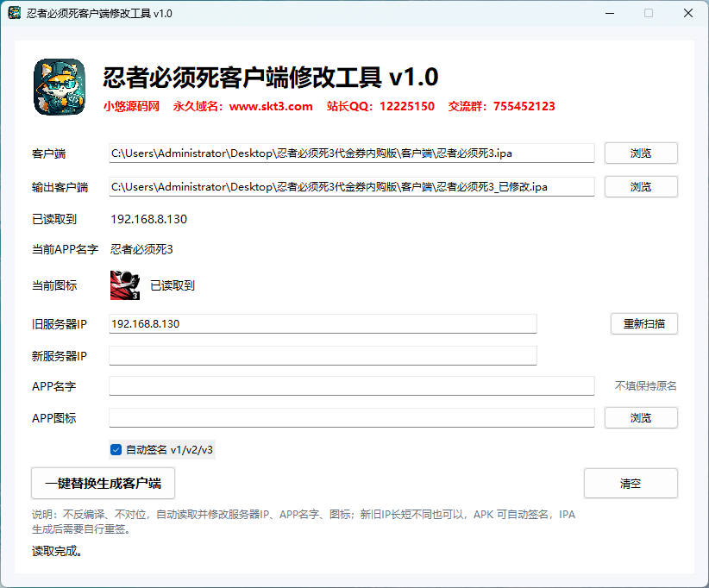The image size is (709, 588).
Task: Click 浏览 button for 客户端 path
Action: pyautogui.click(x=641, y=153)
